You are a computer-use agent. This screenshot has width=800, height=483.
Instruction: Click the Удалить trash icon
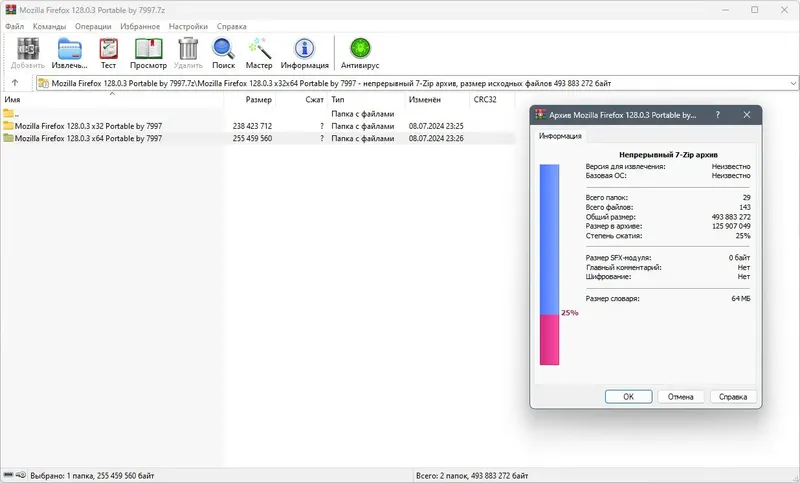coord(188,49)
